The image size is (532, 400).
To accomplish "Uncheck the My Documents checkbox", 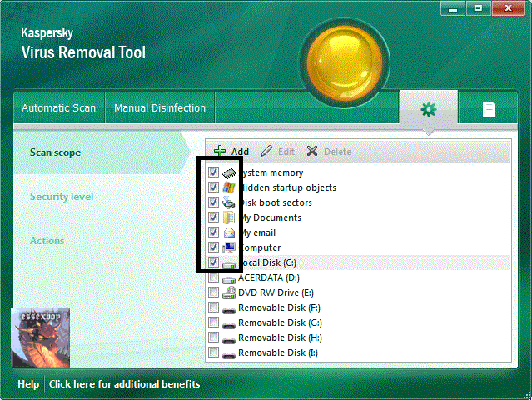I will click(x=213, y=217).
